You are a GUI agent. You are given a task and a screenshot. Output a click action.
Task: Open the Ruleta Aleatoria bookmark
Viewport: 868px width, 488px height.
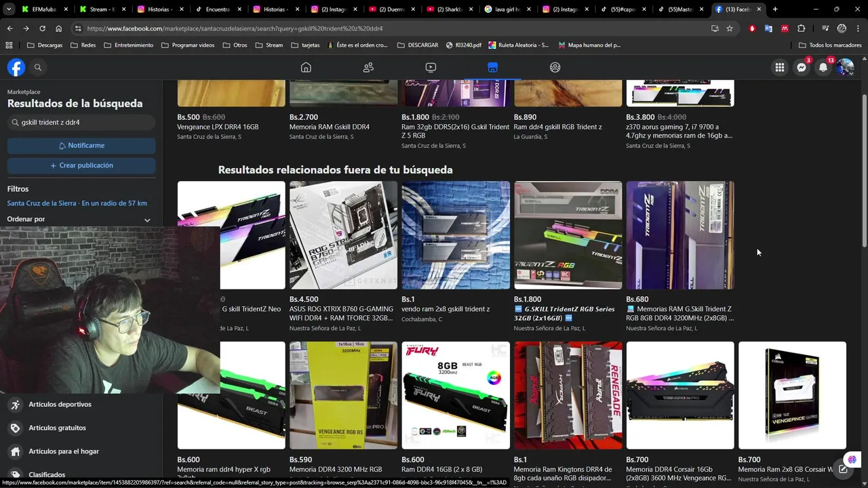[x=518, y=45]
